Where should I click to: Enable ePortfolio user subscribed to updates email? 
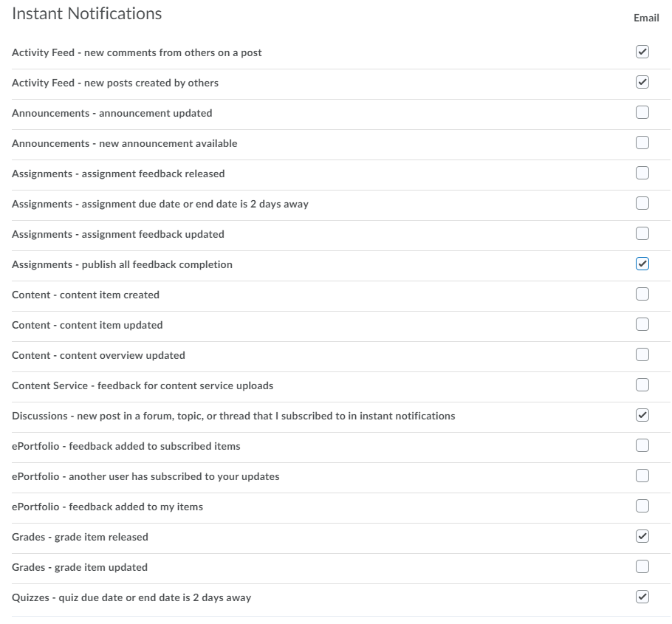(x=642, y=476)
